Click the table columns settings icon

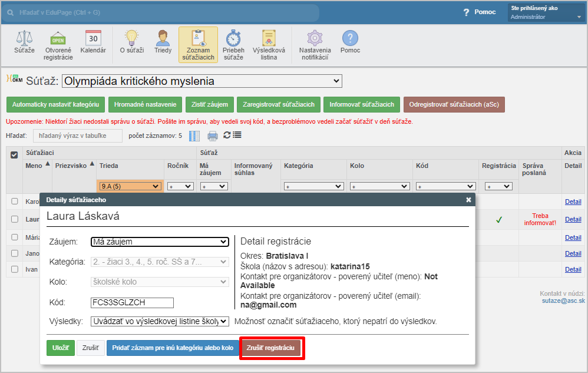(x=194, y=136)
